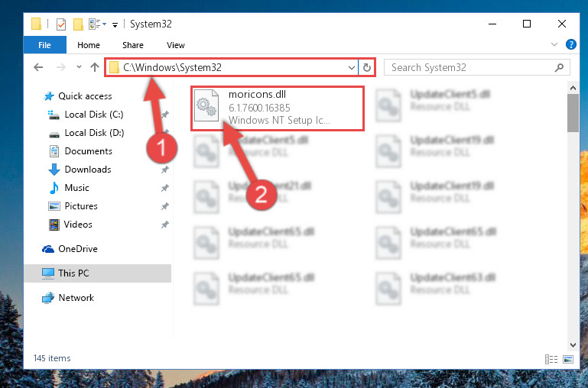The height and width of the screenshot is (388, 588).
Task: Click the pin icon beside Pictures
Action: point(164,206)
